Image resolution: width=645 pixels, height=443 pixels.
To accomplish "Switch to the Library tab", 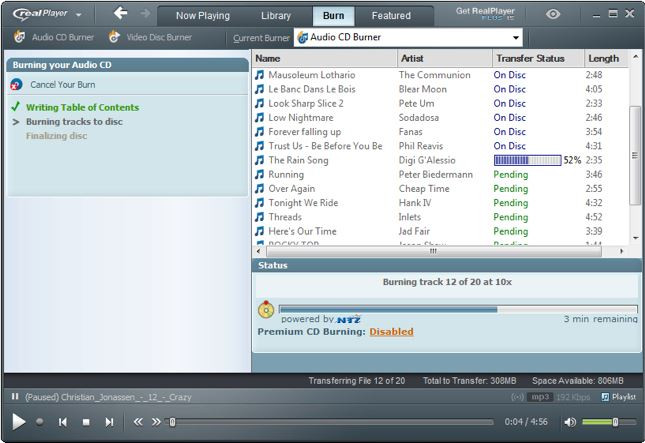I will click(276, 16).
